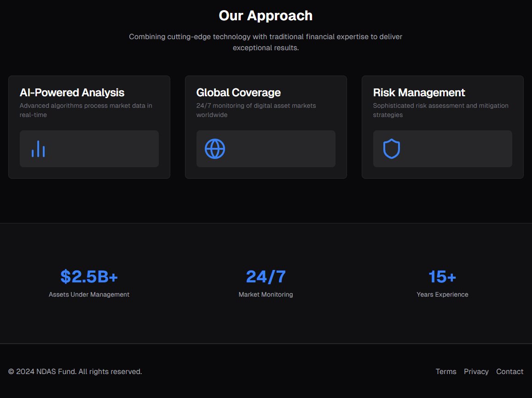Click the Risk Management heading
Screen dimensions: 532x398
[419, 92]
